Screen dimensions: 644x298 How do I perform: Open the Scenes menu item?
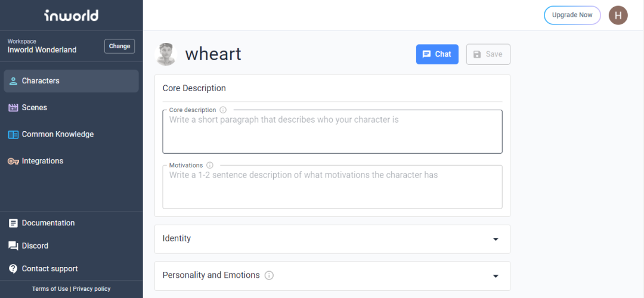coord(35,108)
